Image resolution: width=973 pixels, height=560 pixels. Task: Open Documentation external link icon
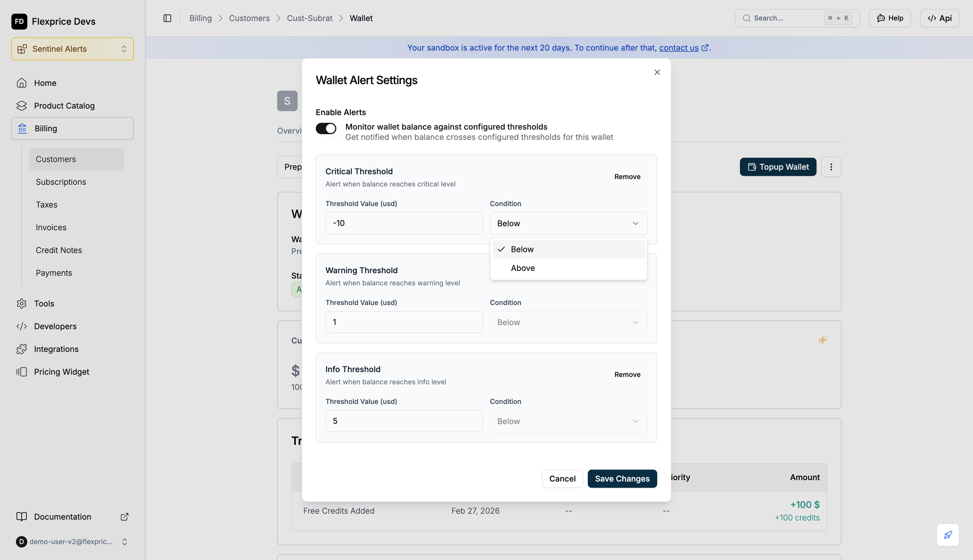(x=124, y=517)
